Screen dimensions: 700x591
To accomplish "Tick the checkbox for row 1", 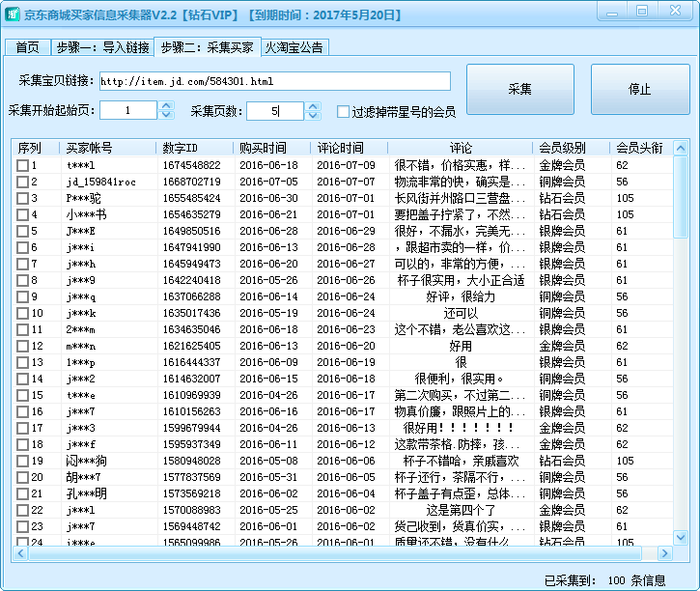I will point(22,165).
